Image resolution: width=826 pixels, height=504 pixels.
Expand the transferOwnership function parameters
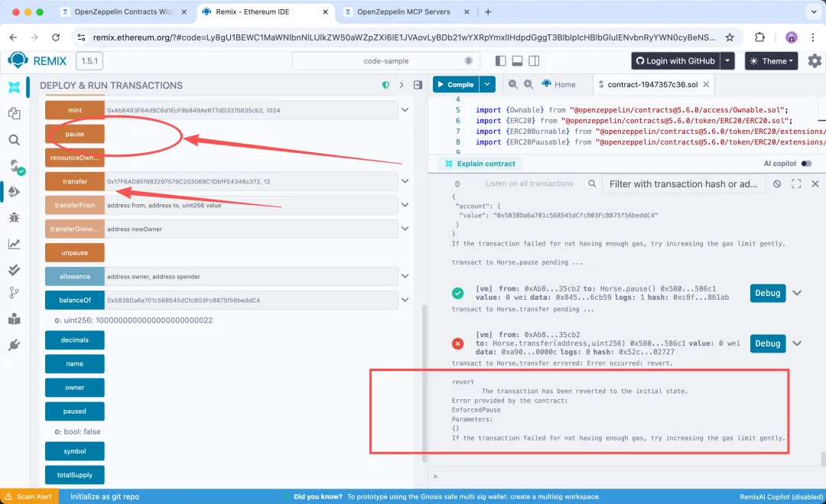pyautogui.click(x=405, y=229)
